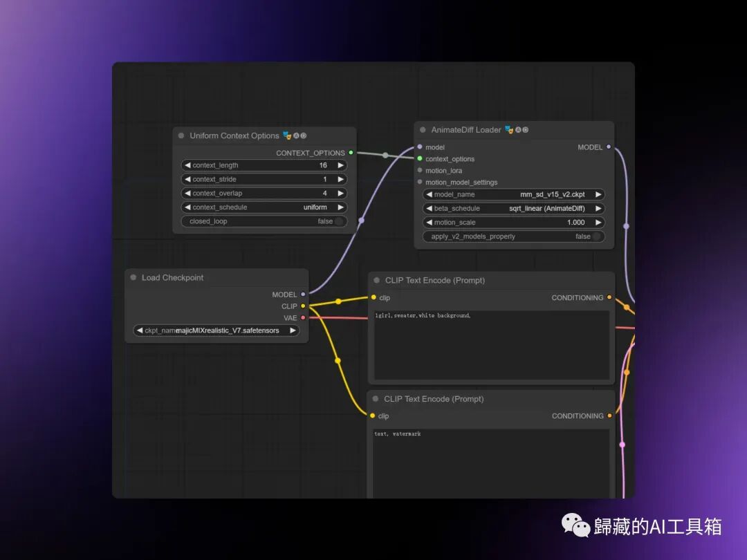Screen dimensions: 747x560
Task: Increase context_stride with its right arrow
Action: pos(341,179)
